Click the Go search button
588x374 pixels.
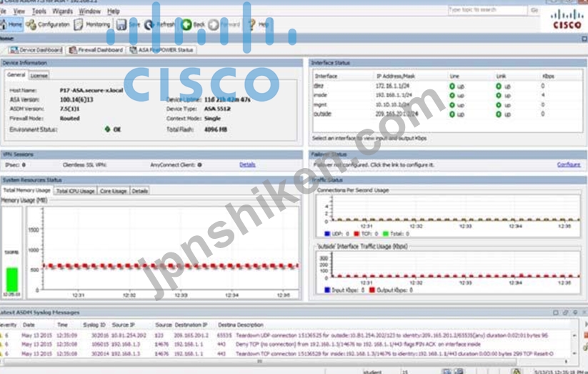[534, 10]
